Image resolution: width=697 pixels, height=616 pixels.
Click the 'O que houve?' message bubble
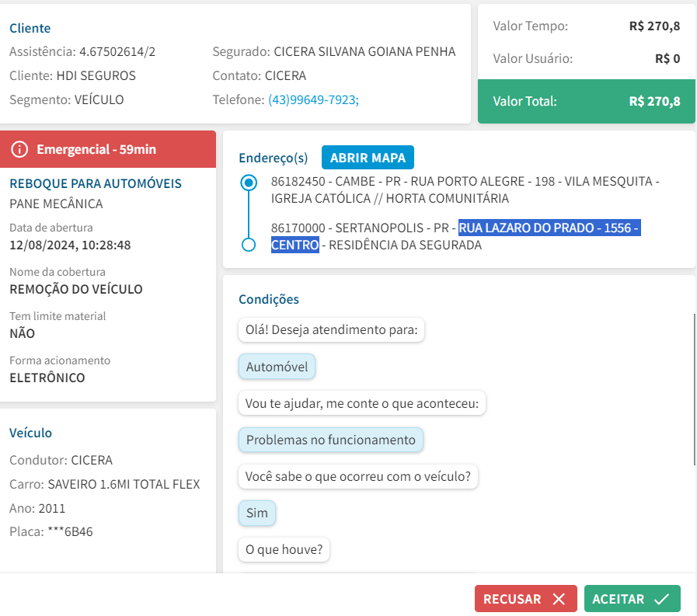point(284,550)
